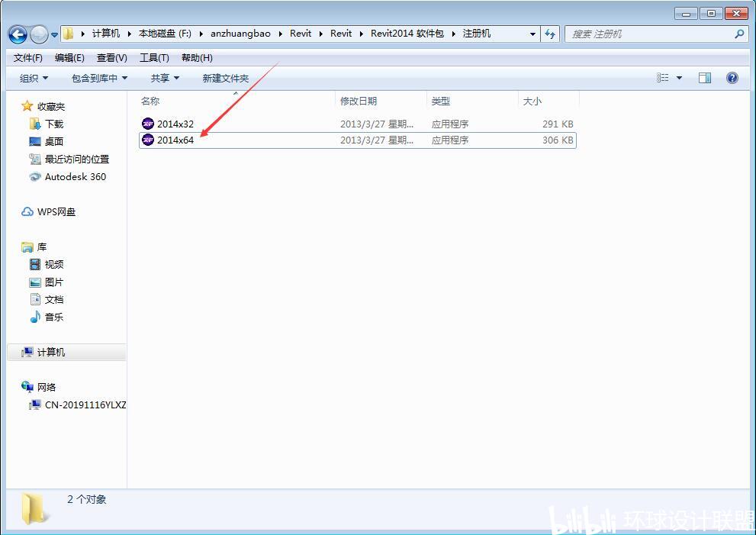This screenshot has width=756, height=535.
Task: Open recent locations dropdown arrow
Action: [54, 35]
